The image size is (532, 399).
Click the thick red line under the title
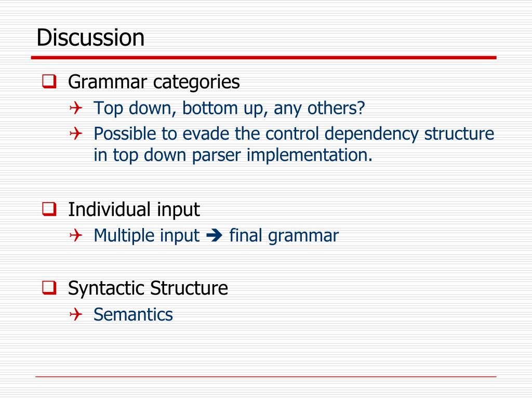point(263,58)
